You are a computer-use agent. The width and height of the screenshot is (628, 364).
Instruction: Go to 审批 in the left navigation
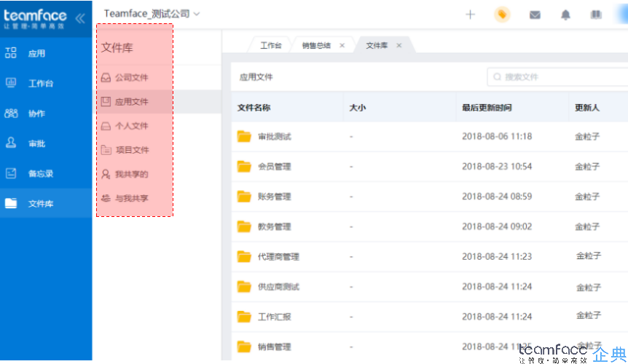click(36, 143)
